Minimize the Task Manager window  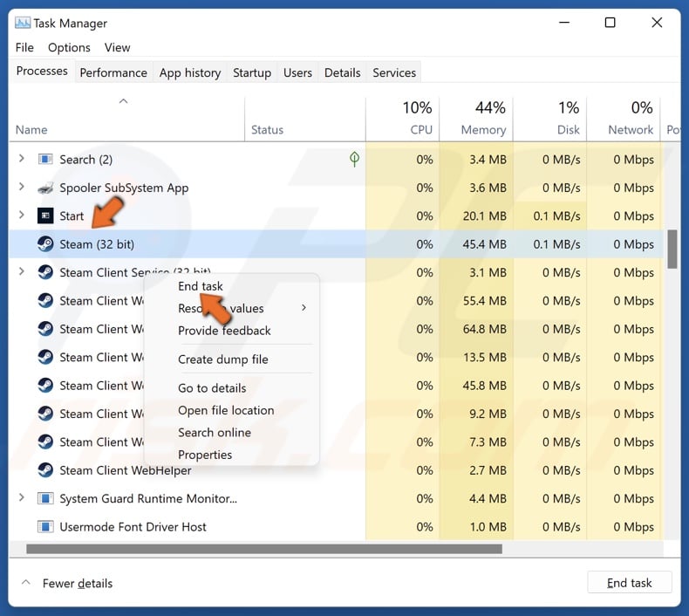click(x=564, y=23)
